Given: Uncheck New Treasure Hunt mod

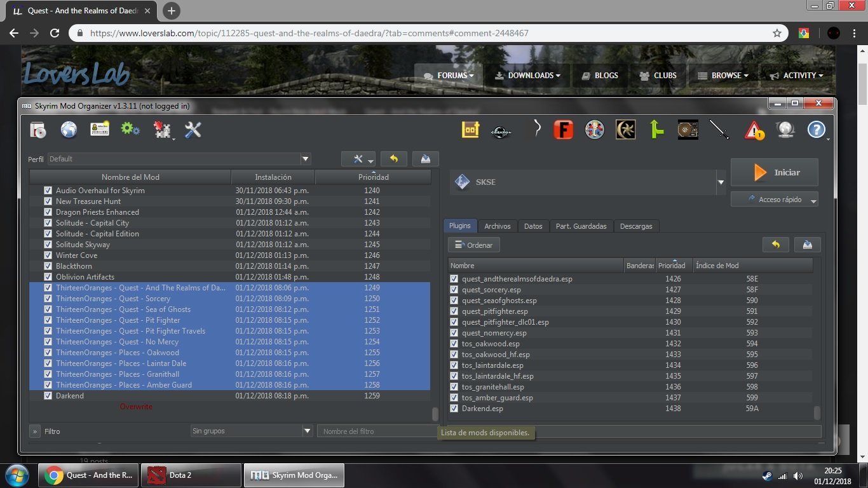Looking at the screenshot, I should 48,201.
